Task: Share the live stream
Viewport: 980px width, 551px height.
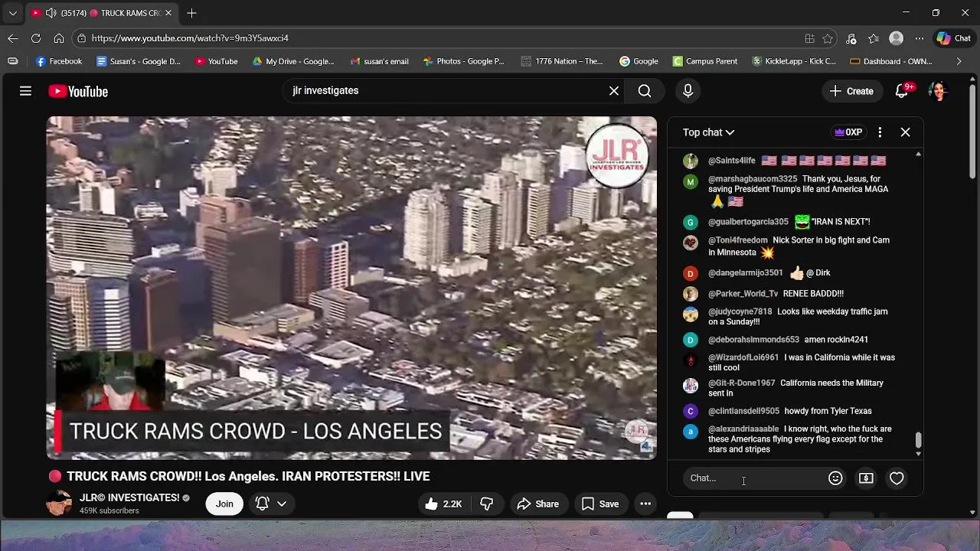Action: coord(538,504)
